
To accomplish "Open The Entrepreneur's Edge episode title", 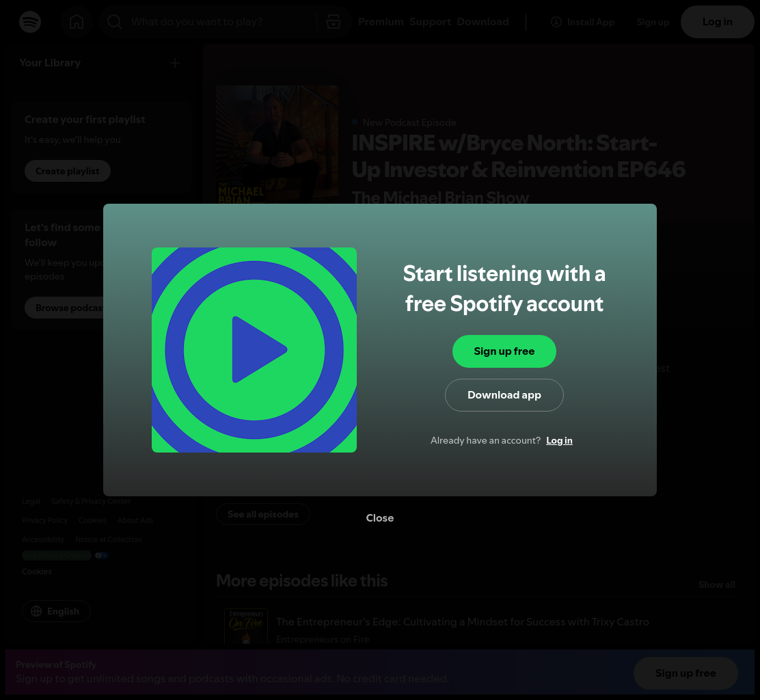I will 463,622.
